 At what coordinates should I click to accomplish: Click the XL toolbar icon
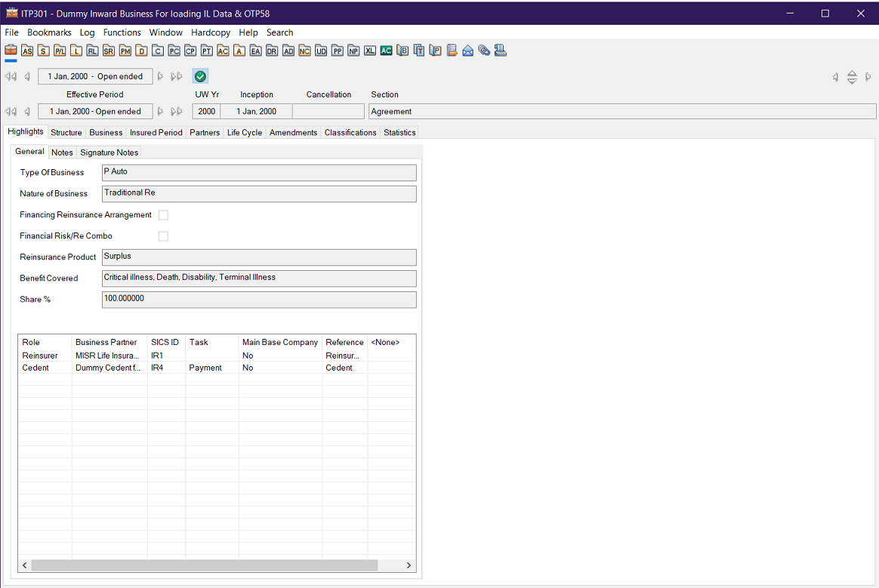click(x=369, y=50)
